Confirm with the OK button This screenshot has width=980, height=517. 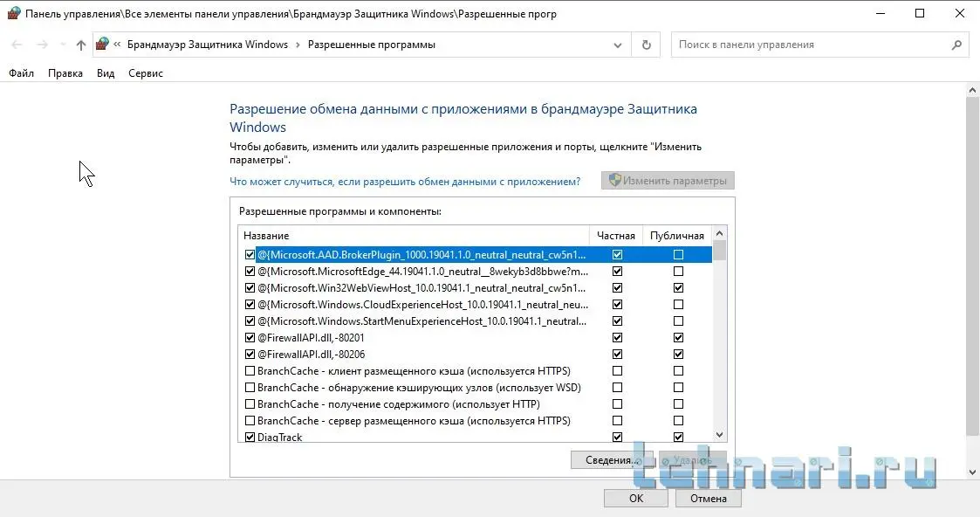(x=635, y=499)
